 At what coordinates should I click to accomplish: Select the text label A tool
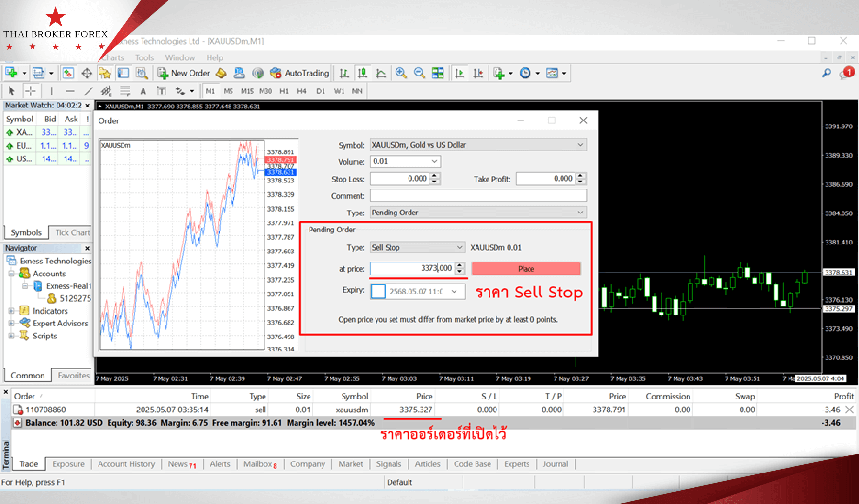(143, 91)
